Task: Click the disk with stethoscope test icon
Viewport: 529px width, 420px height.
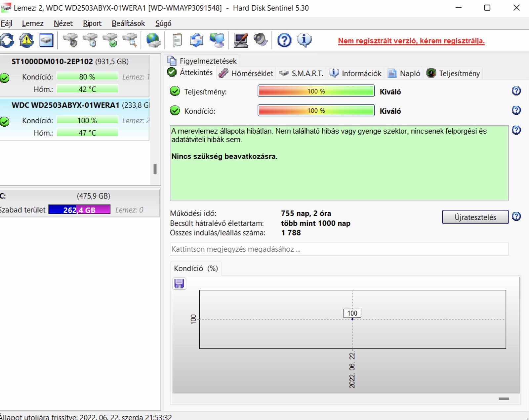Action: [x=70, y=40]
